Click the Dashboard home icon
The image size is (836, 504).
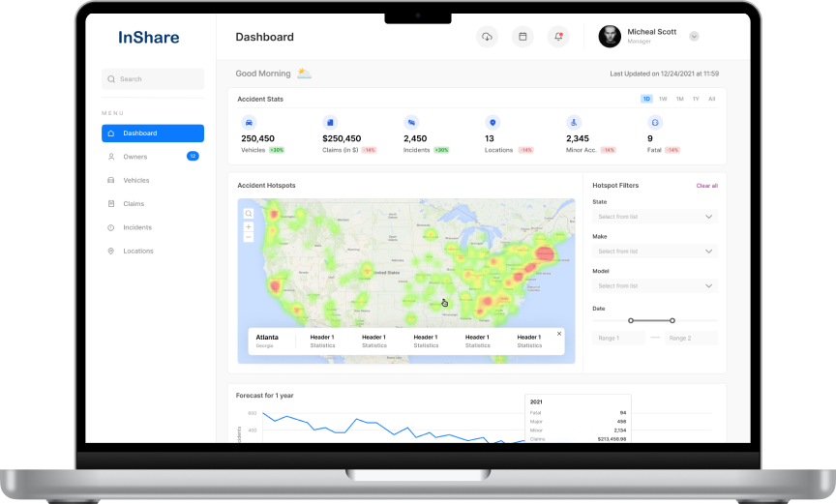[x=111, y=133]
